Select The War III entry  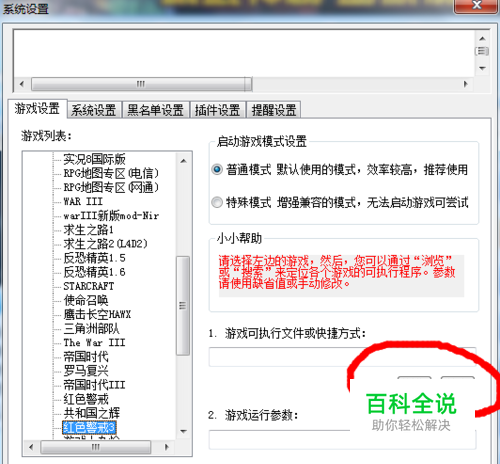click(x=94, y=342)
